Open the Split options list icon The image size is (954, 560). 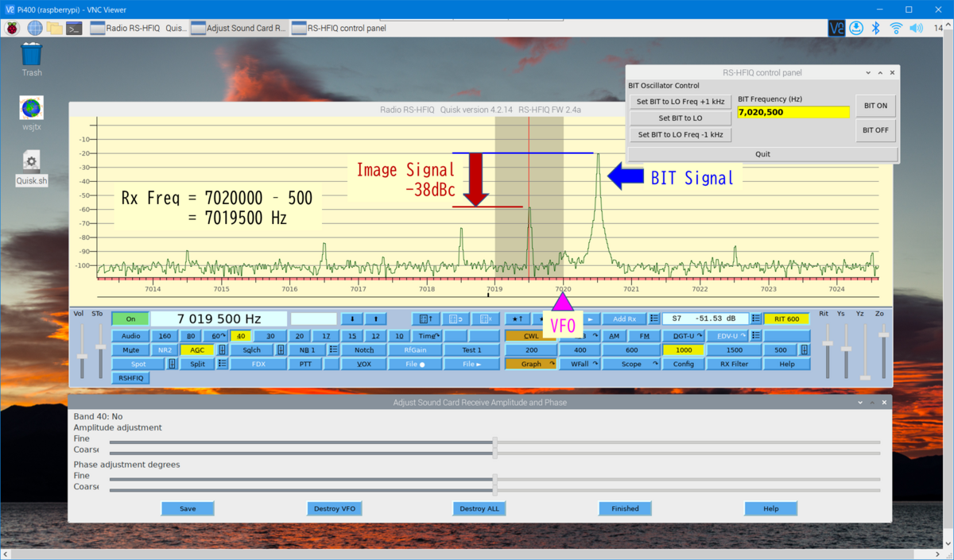point(223,364)
